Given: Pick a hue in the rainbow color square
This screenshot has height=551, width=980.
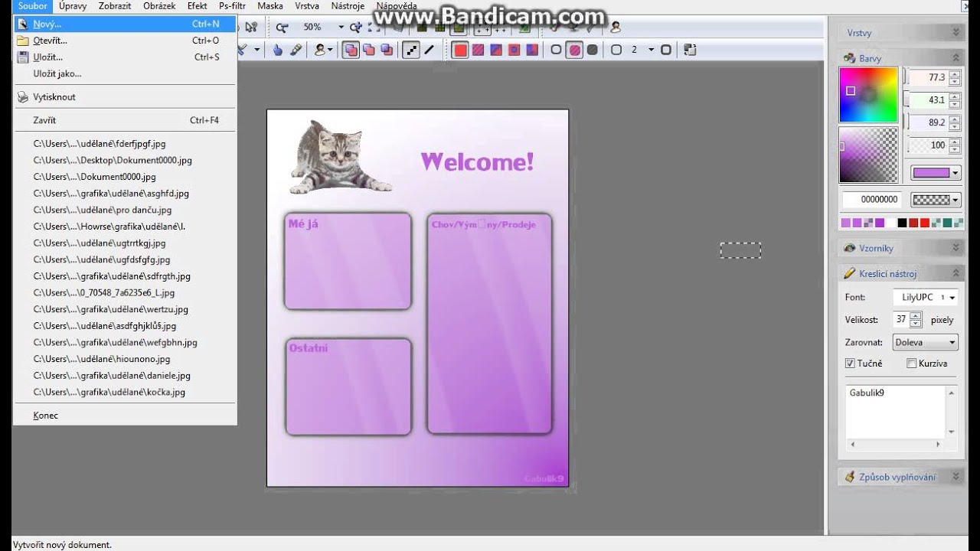Looking at the screenshot, I should 868,95.
